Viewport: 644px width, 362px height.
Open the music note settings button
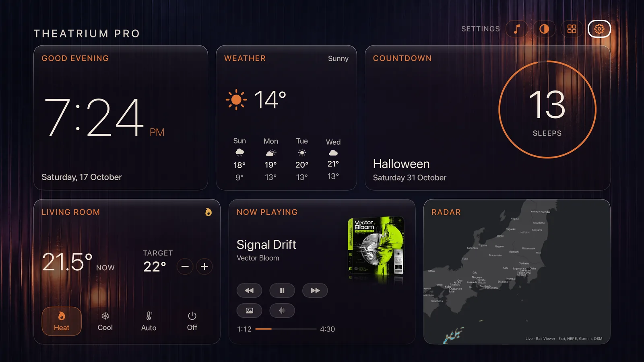517,29
